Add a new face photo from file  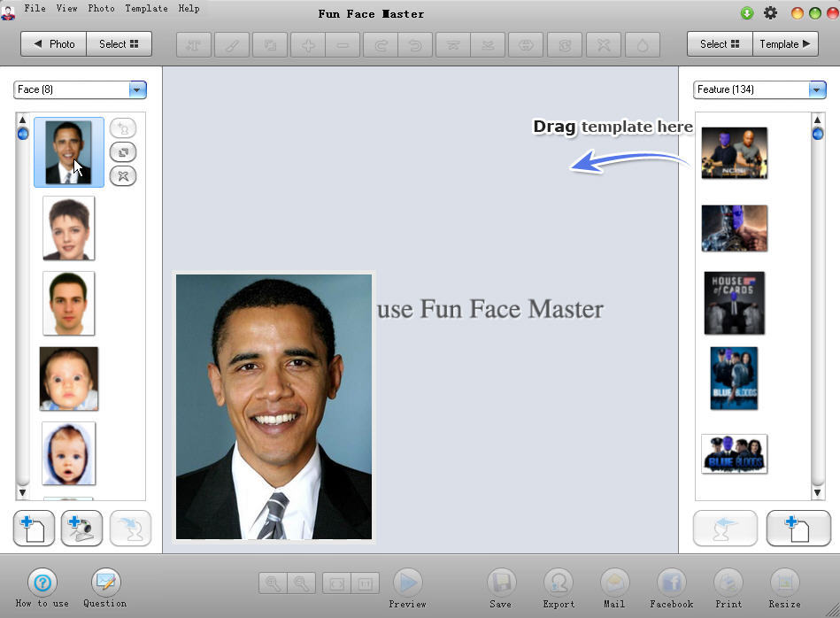[35, 528]
